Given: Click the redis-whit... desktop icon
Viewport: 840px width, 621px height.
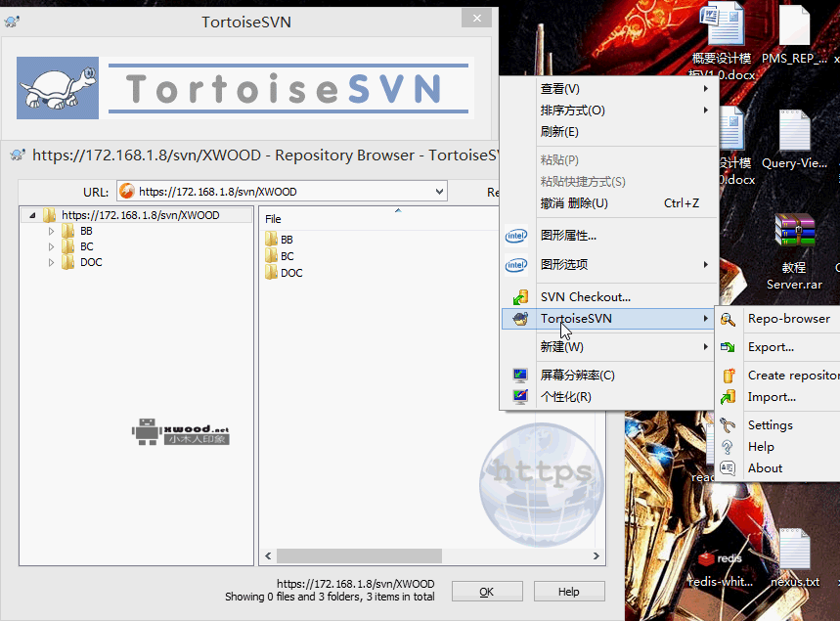Looking at the screenshot, I should pos(718,557).
